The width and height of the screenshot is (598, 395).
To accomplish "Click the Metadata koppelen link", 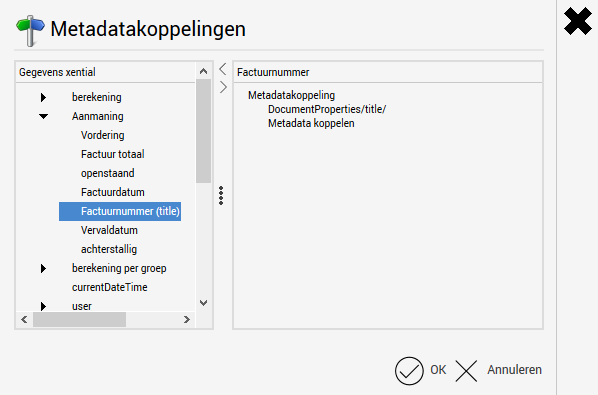I will coord(311,123).
